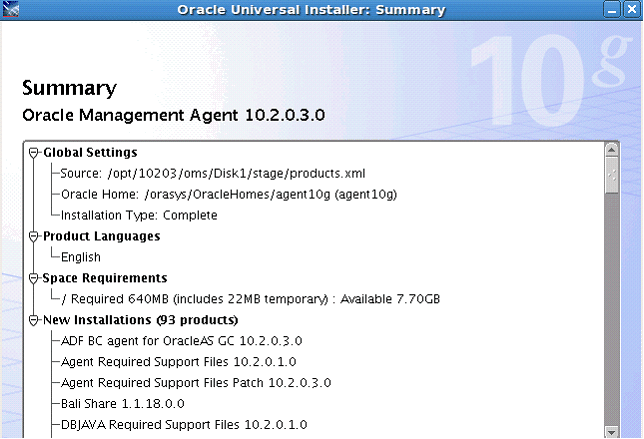Select ADF BC agent for OracleAS GC row

tap(182, 341)
